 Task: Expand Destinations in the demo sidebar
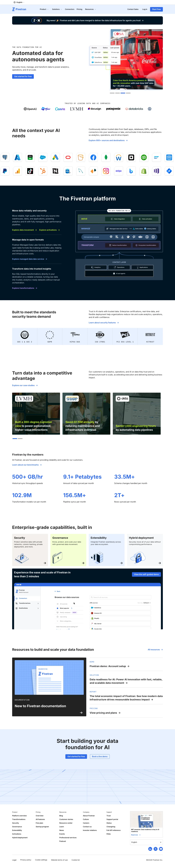pyautogui.click(x=27, y=608)
